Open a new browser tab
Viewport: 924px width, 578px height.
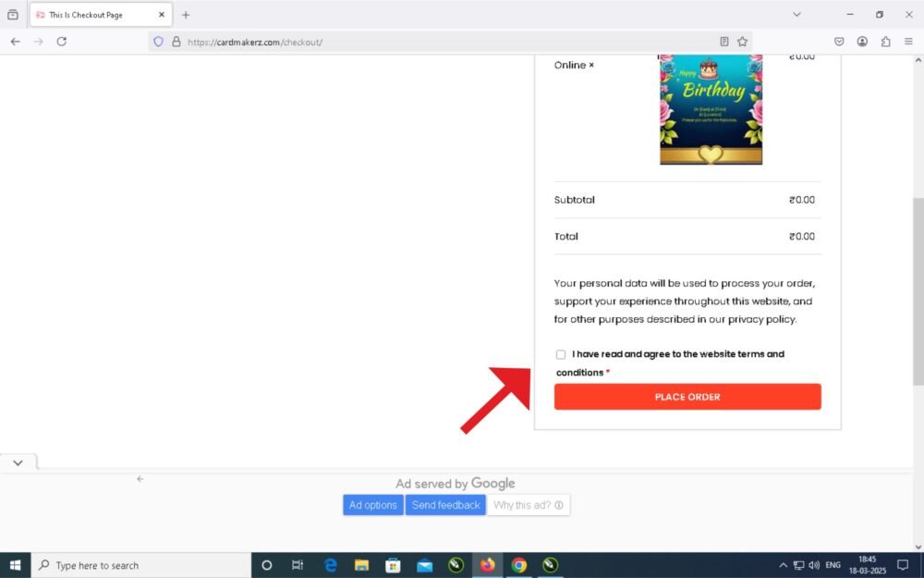point(186,15)
